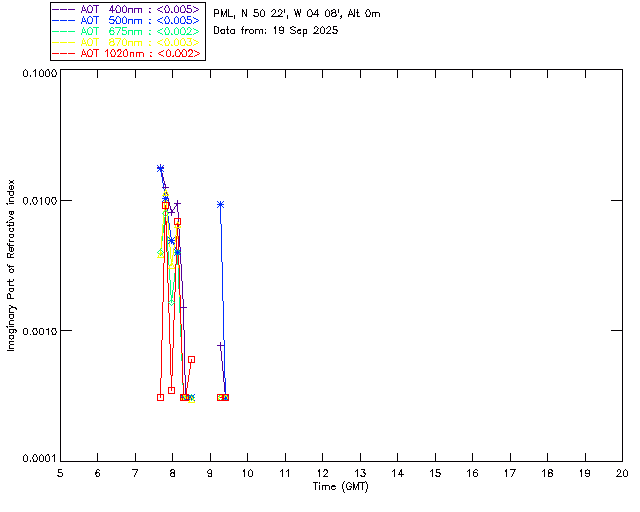The width and height of the screenshot is (640, 512).
Task: Click the x-axis tick label 9
Action: [210, 473]
